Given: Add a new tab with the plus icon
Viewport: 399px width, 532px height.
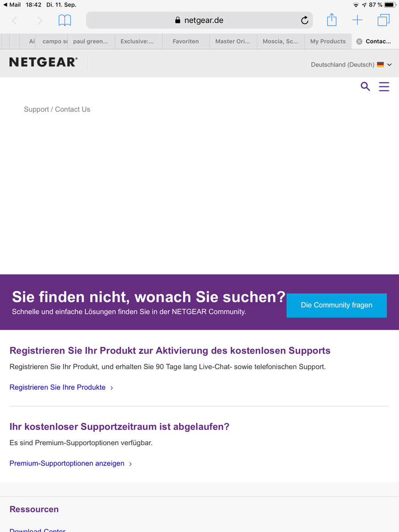Looking at the screenshot, I should tap(357, 20).
